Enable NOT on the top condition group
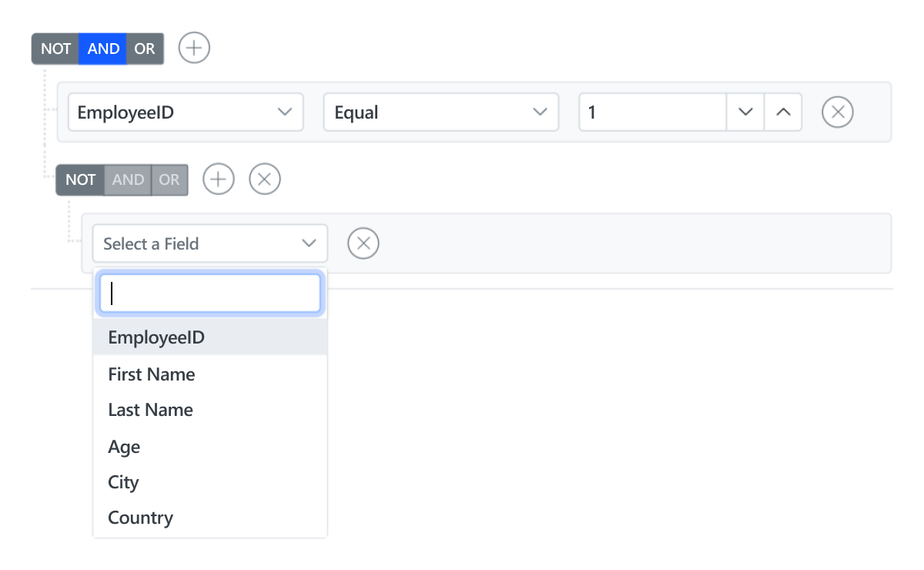This screenshot has width=924, height=570. tap(55, 48)
